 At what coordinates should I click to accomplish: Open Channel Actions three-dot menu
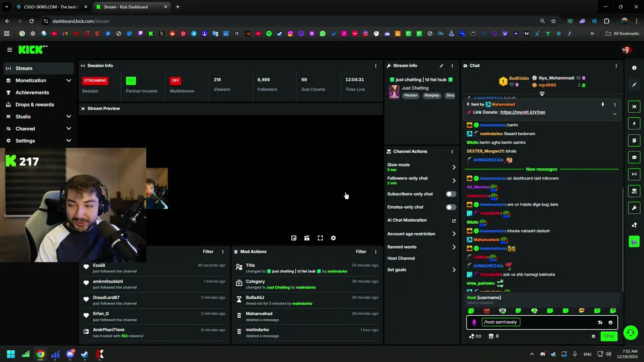click(x=452, y=151)
